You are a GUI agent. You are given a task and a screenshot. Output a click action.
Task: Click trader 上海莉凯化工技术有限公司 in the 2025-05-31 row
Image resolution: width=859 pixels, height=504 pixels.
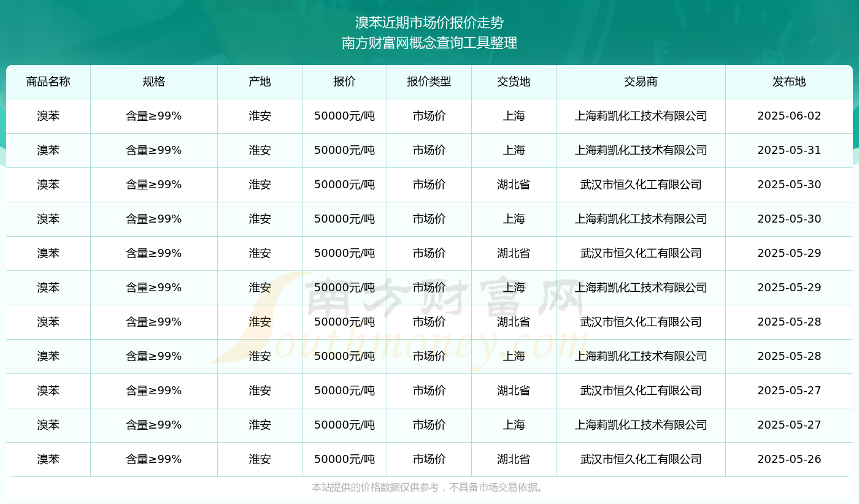tap(641, 150)
